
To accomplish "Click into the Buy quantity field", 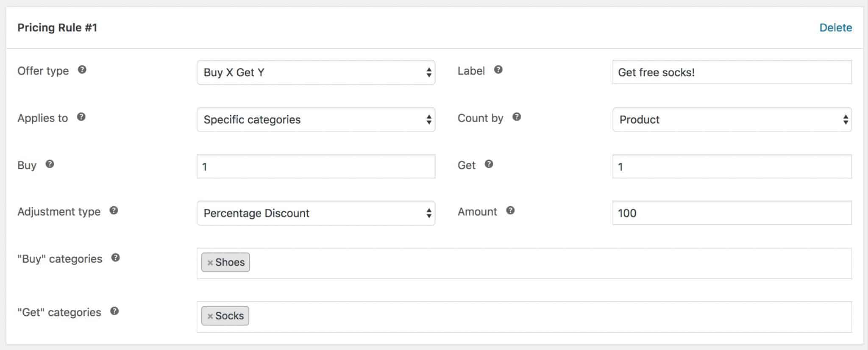I will pos(316,167).
